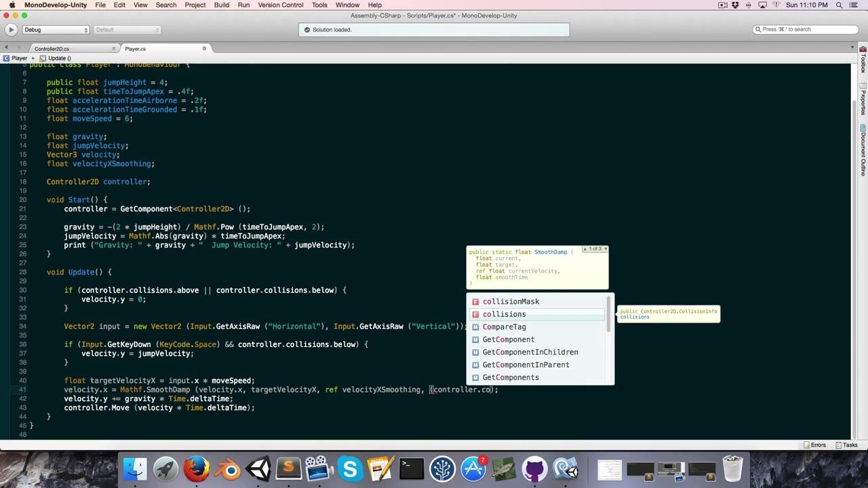Choose collisionMask from the autocomplete list
Screen dimensions: 868x488
(537, 302)
